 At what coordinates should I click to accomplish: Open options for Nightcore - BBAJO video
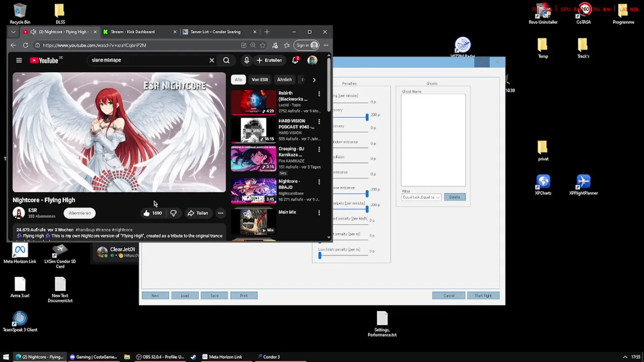tap(319, 182)
